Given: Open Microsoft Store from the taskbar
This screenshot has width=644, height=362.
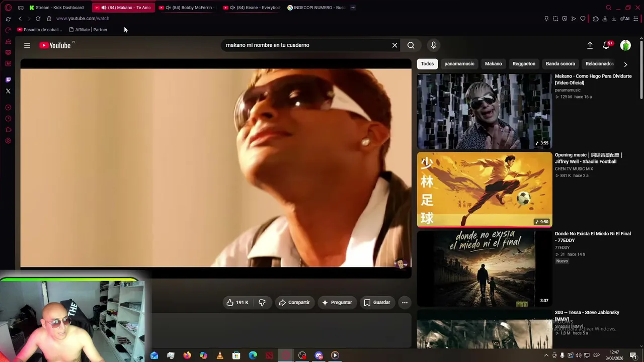Looking at the screenshot, I should tap(236, 355).
